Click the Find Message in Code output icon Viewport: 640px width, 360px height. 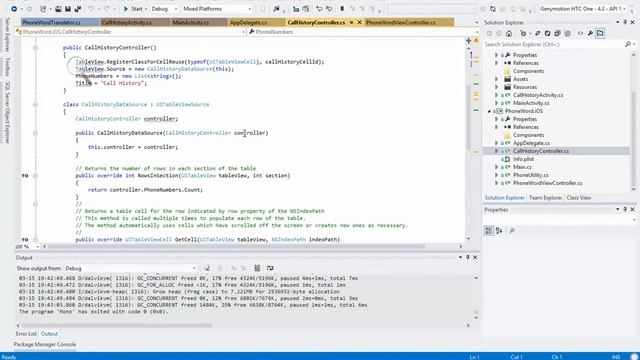[x=207, y=268]
